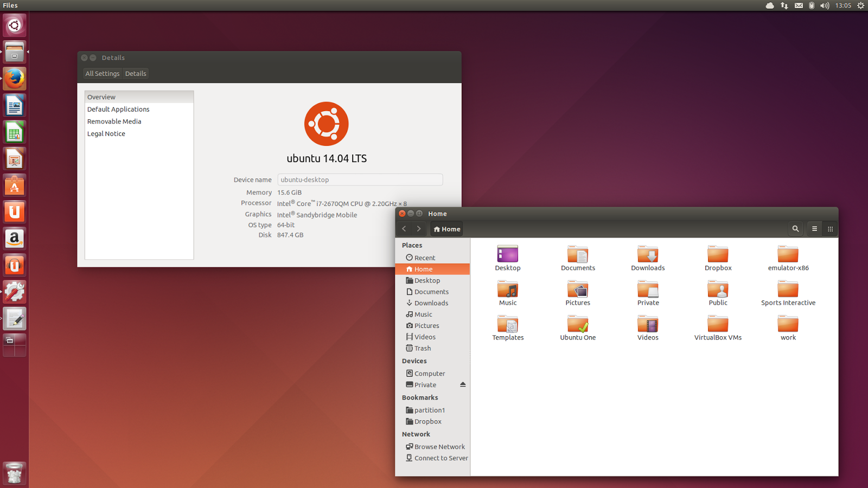868x488 pixels.
Task: Click the search magnifier in the Home window
Action: point(795,228)
